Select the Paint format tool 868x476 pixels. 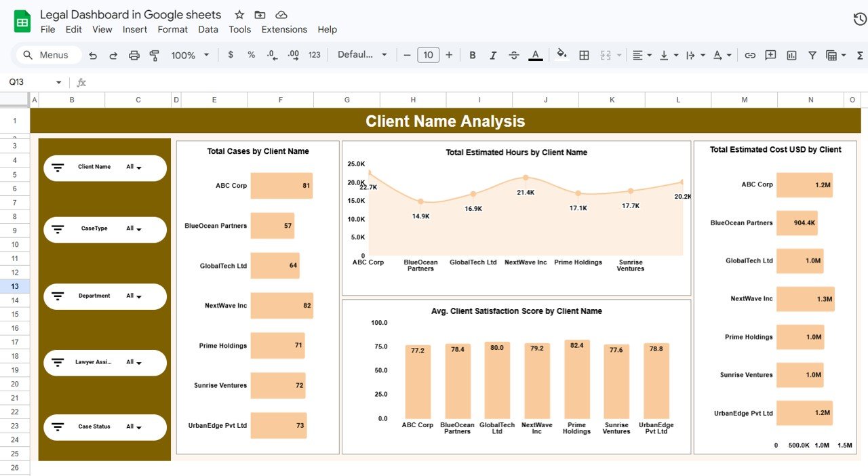pos(154,55)
